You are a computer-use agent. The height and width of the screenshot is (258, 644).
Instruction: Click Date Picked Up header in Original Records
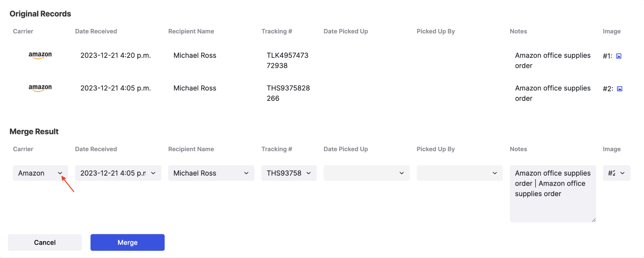click(346, 31)
